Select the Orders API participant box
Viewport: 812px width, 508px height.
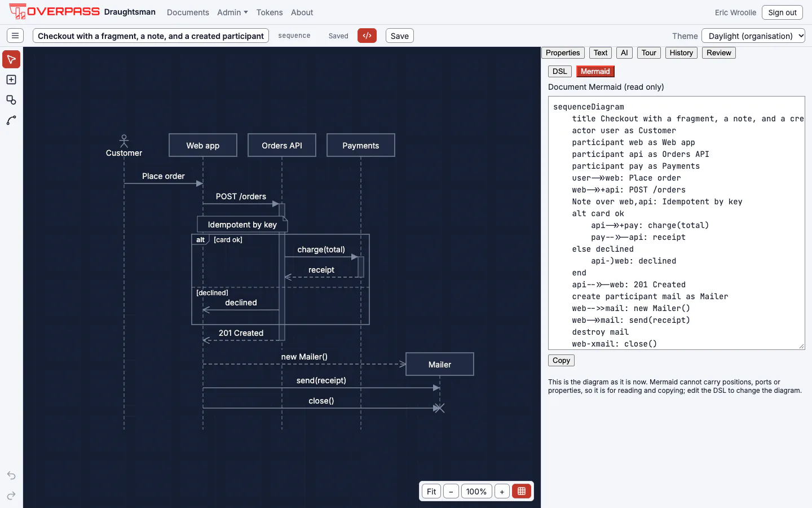[x=282, y=145]
